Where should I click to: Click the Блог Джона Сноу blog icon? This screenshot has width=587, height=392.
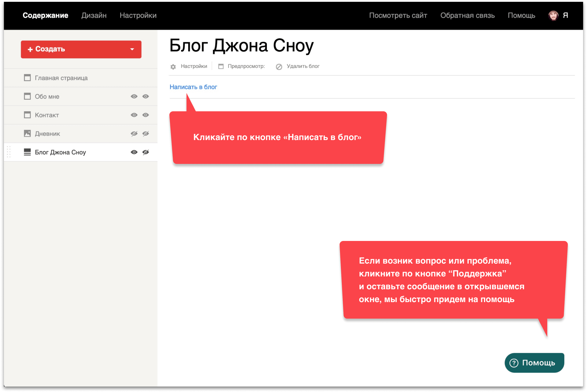tap(27, 152)
